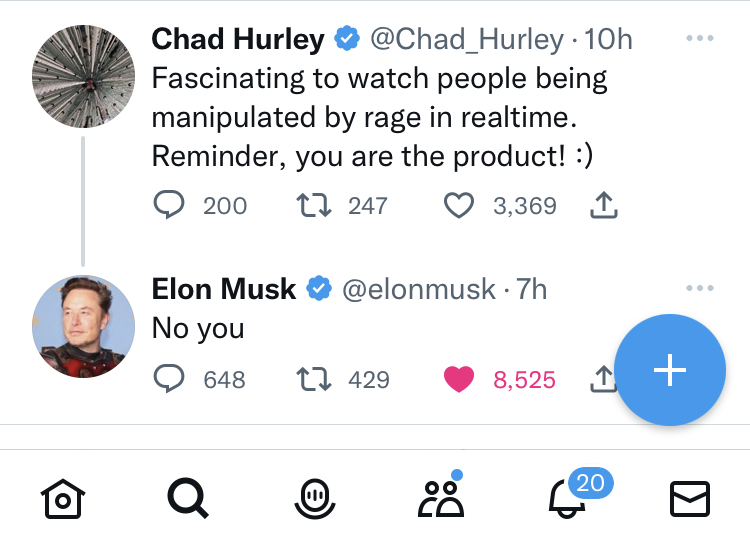The width and height of the screenshot is (750, 548).
Task: Unlike the "No you" tweet
Action: pos(458,379)
